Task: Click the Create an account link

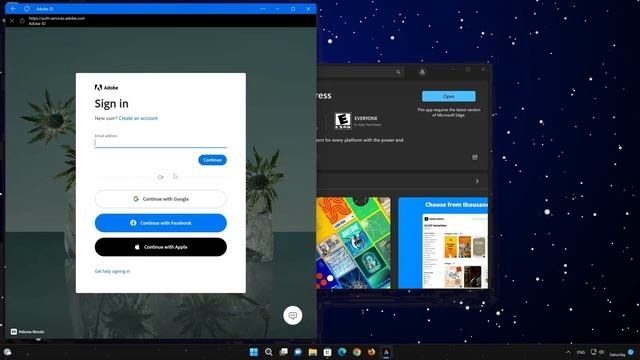Action: [x=138, y=118]
